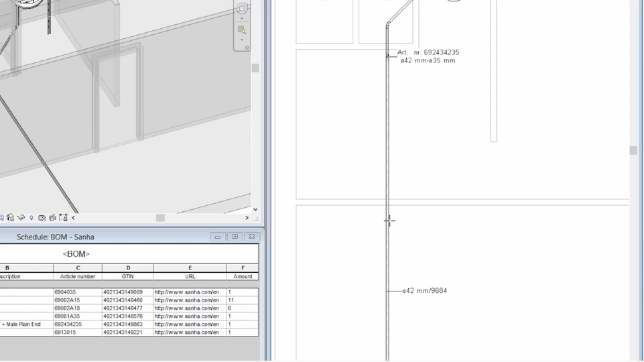
Task: Open Temporary View Properties icon
Action: click(x=42, y=218)
